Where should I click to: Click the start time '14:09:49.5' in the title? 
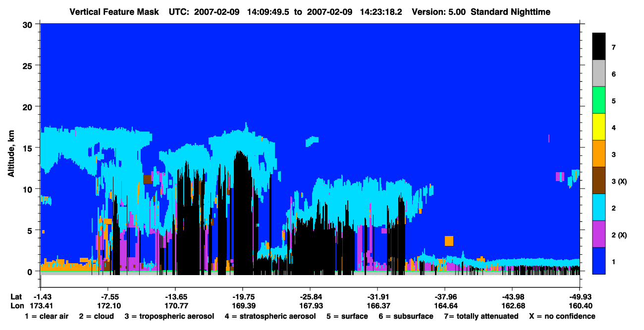269,11
